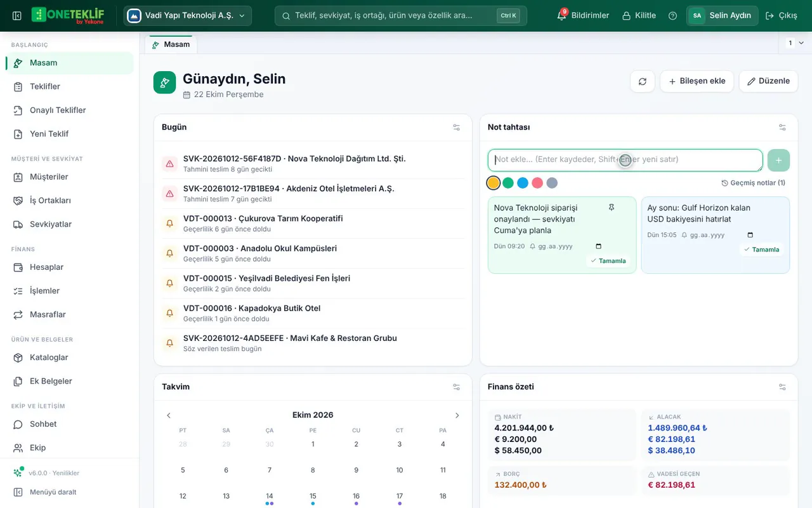Toggle the sidebar panel icon beside the logo
Screen dimensions: 812x508
coord(17,16)
